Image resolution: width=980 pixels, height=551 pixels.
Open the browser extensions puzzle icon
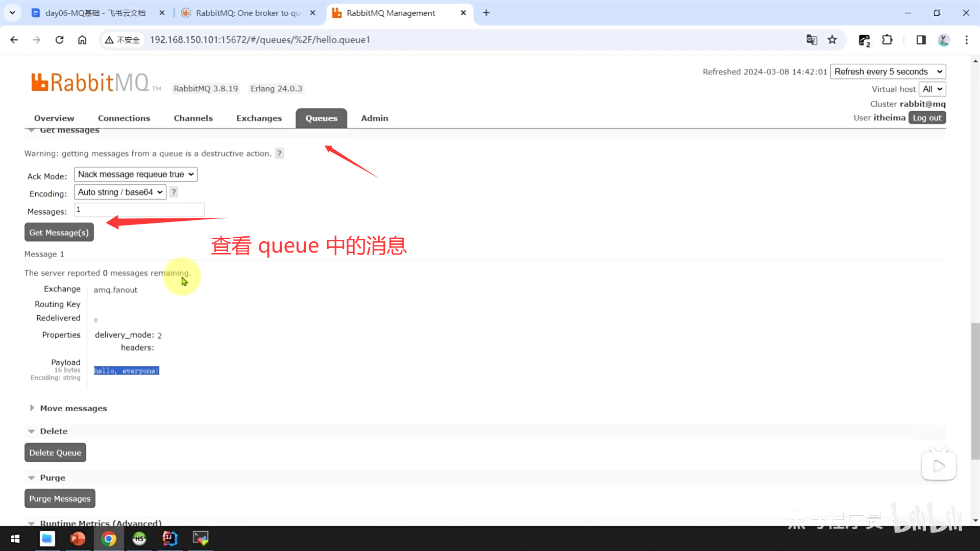(888, 40)
